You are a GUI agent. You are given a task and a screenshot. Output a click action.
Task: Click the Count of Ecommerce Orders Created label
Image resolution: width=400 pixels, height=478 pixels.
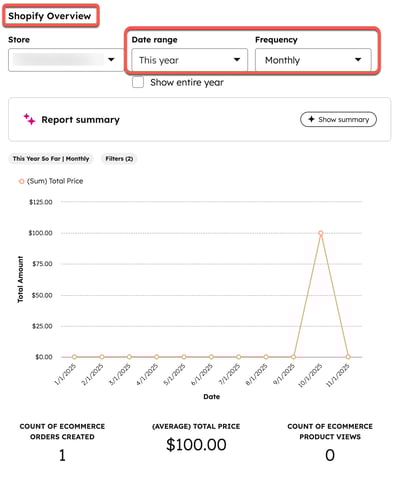pos(62,431)
